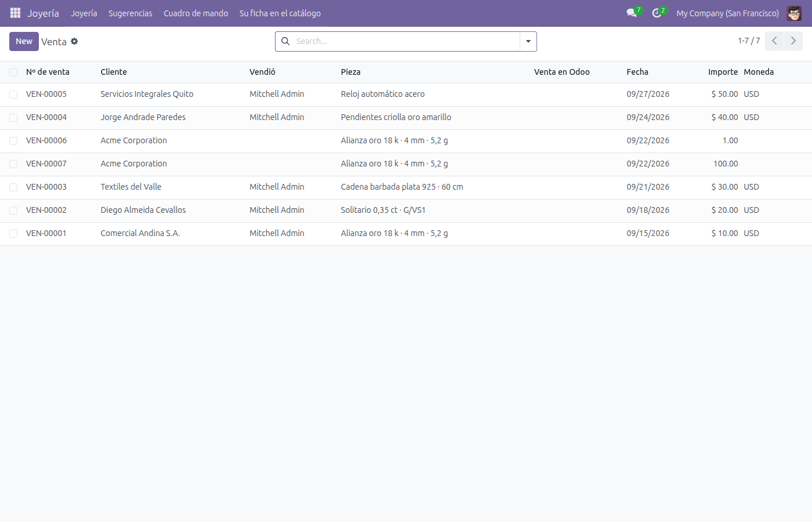Sort by Venta en Odoo column
This screenshot has height=522, width=812.
(562, 72)
